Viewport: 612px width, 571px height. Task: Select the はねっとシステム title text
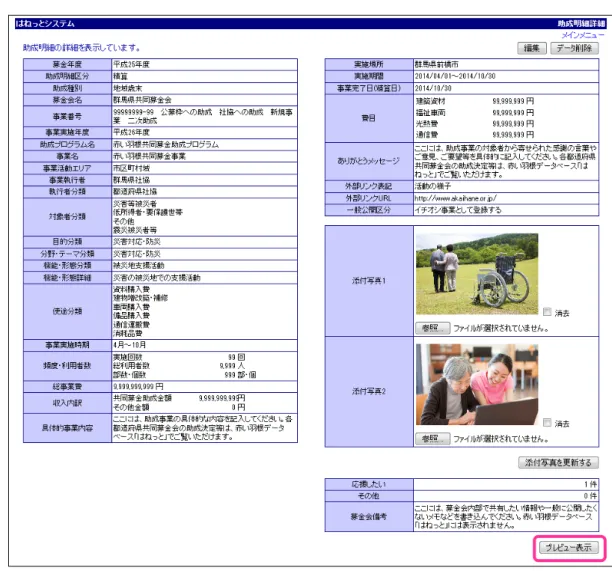[x=45, y=23]
